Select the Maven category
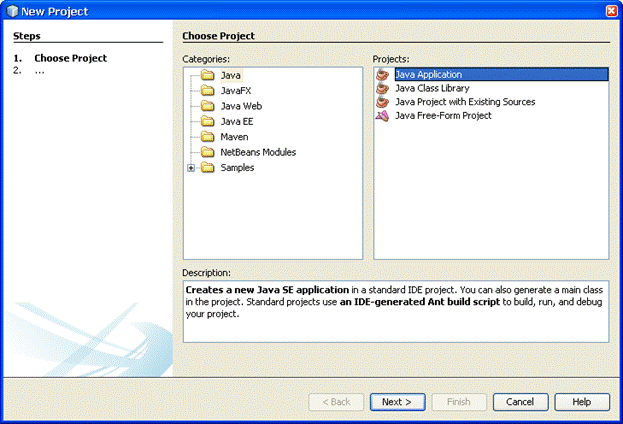 (x=234, y=137)
